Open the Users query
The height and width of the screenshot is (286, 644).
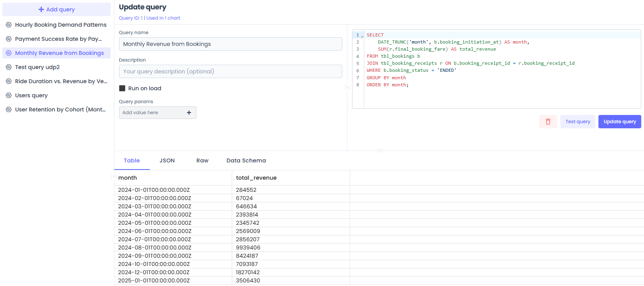pos(57,95)
